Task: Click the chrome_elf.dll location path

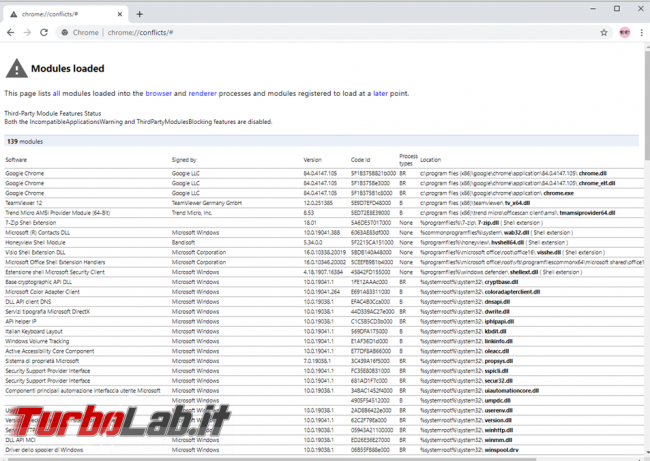Action: (517, 183)
